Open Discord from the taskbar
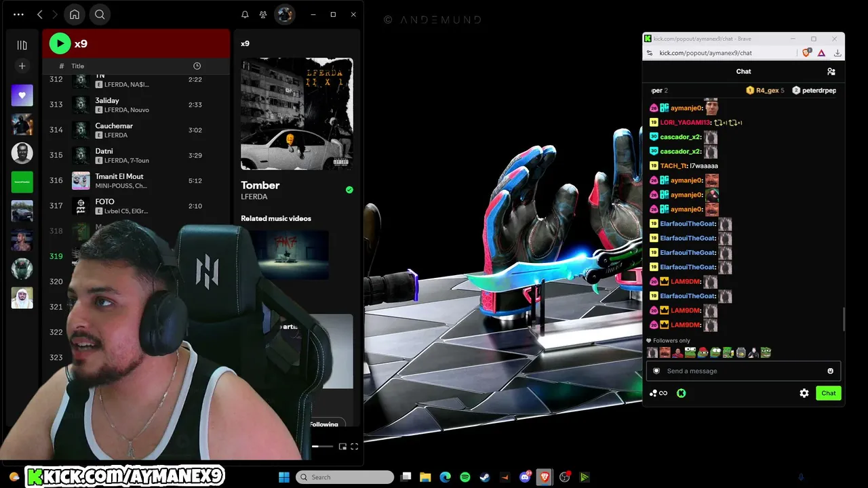 point(525,477)
